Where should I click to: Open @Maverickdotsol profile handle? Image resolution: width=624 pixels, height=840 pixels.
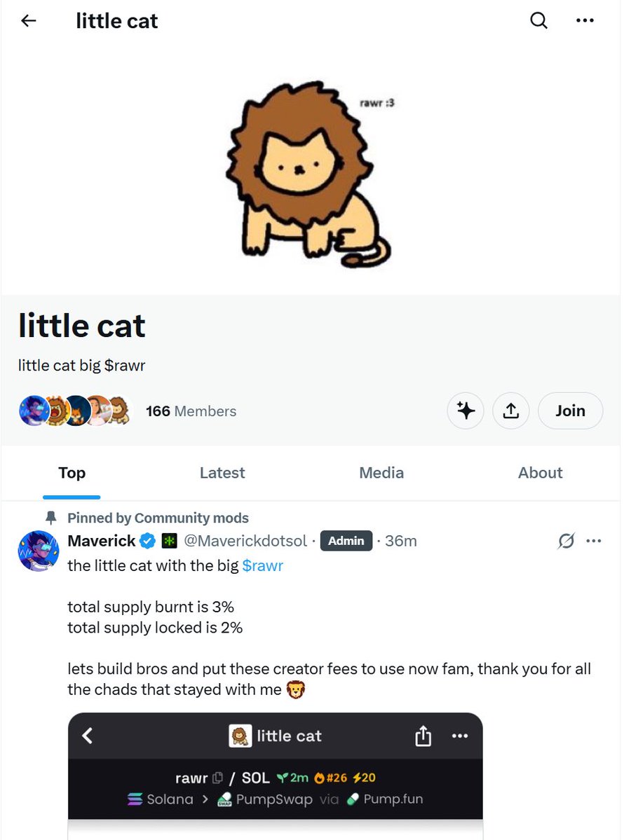[x=245, y=541]
